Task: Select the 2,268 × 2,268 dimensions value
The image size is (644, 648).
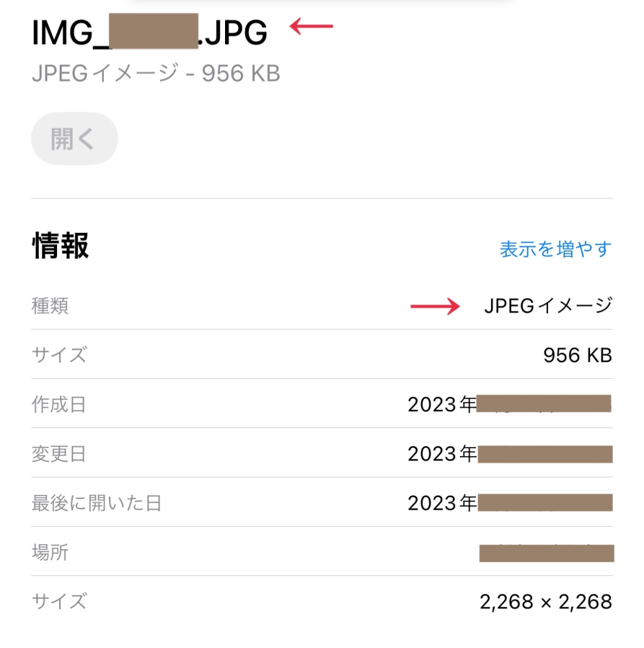Action: [545, 602]
